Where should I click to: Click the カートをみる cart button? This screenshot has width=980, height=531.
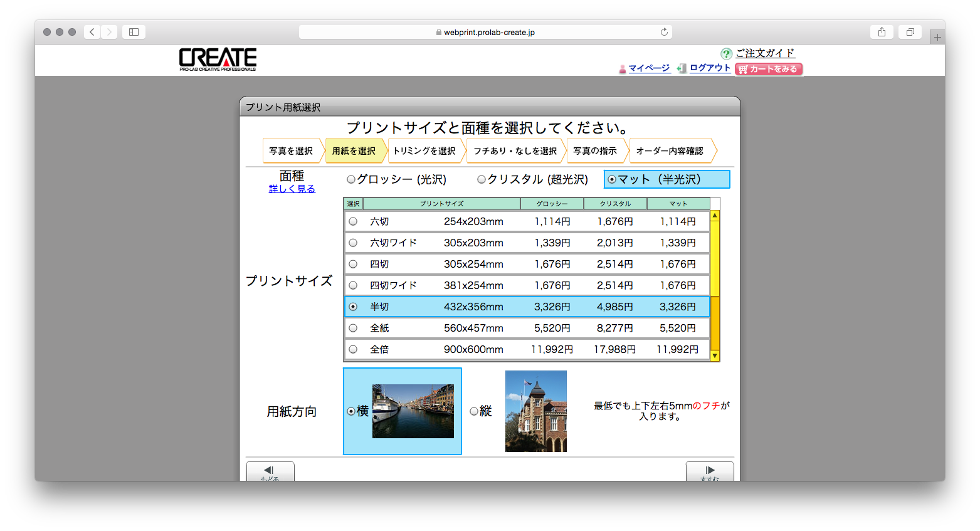click(768, 69)
